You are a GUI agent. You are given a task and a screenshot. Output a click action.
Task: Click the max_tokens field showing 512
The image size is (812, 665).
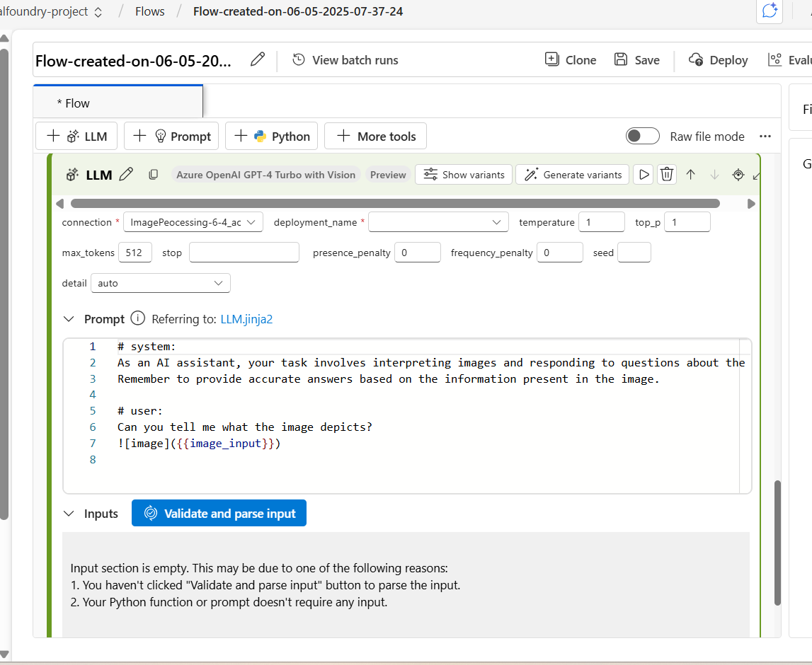135,253
